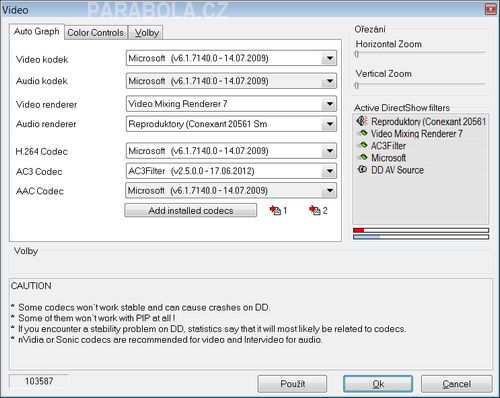Image resolution: width=500 pixels, height=398 pixels.
Task: Click the Vertical Zoom slider
Action: point(420,85)
